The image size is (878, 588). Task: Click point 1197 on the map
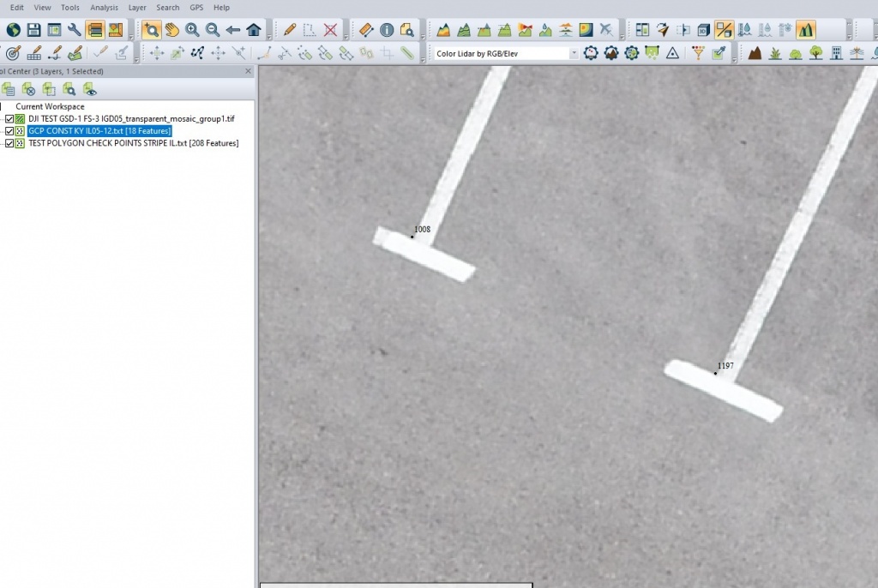coord(715,373)
